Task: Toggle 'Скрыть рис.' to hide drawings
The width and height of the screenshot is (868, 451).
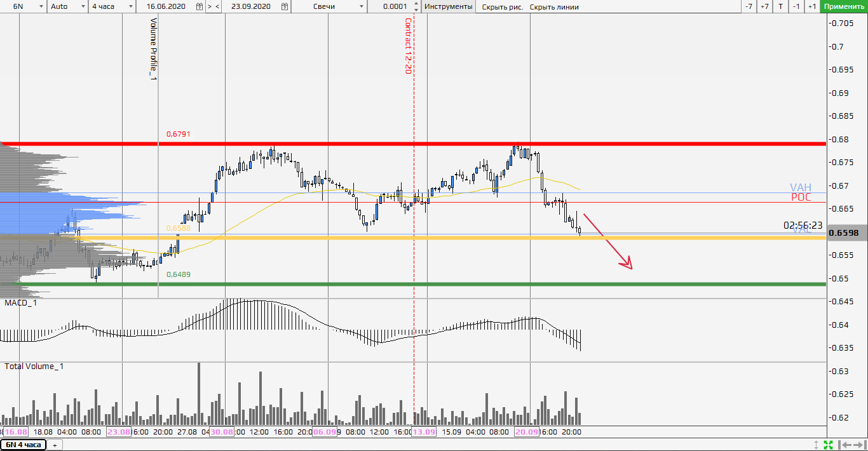Action: click(503, 6)
